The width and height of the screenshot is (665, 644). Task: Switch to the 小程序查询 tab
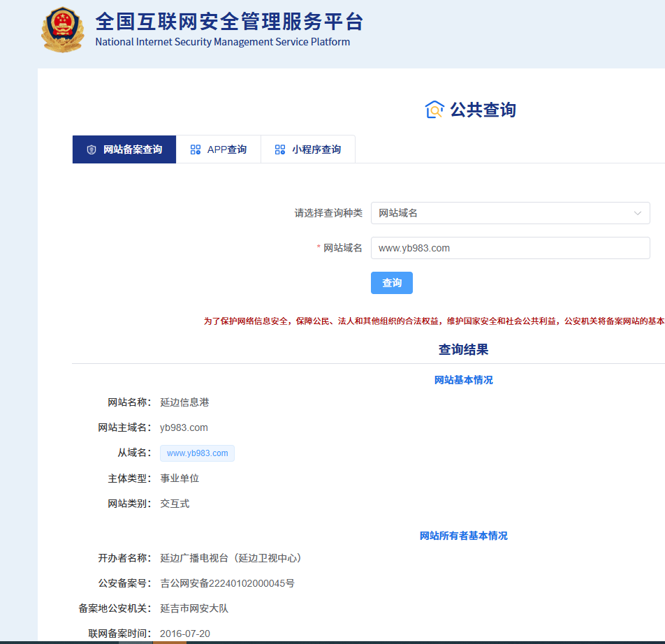coord(308,149)
